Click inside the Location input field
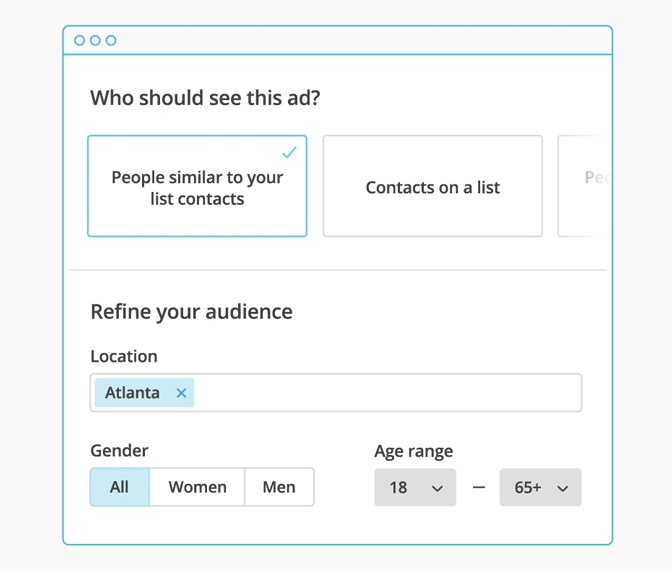 385,393
